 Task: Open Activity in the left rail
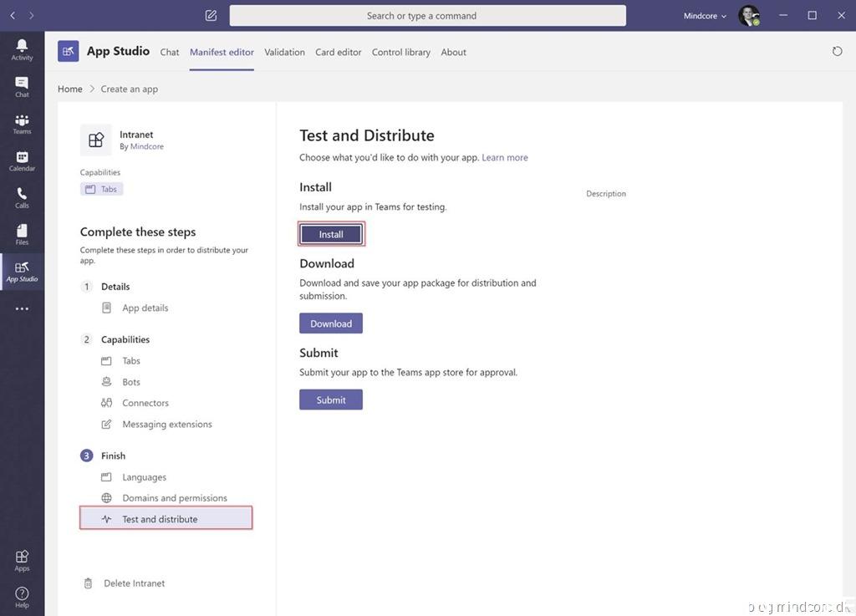coord(22,49)
